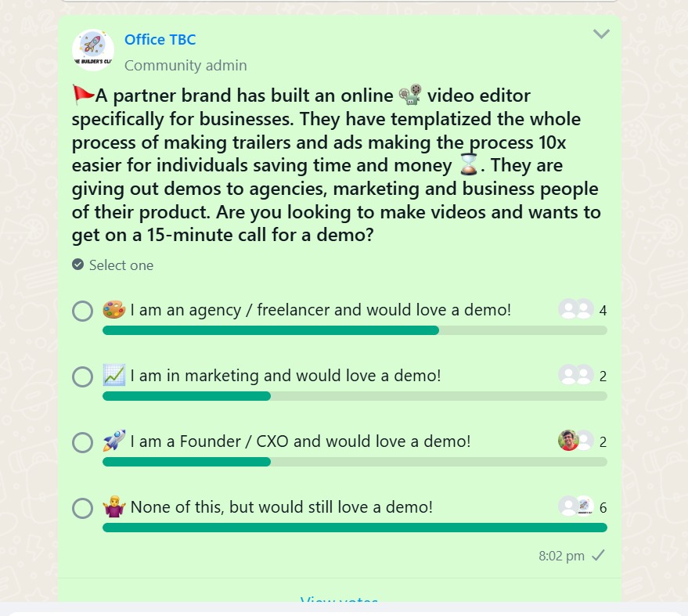Click the agency option progress bar
This screenshot has width=688, height=616.
click(355, 330)
